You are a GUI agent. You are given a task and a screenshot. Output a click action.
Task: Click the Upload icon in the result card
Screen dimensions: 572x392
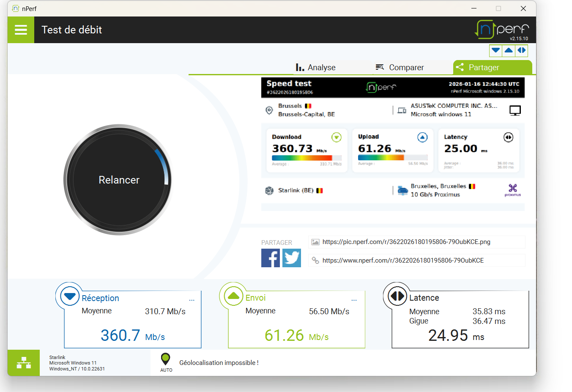pyautogui.click(x=422, y=137)
